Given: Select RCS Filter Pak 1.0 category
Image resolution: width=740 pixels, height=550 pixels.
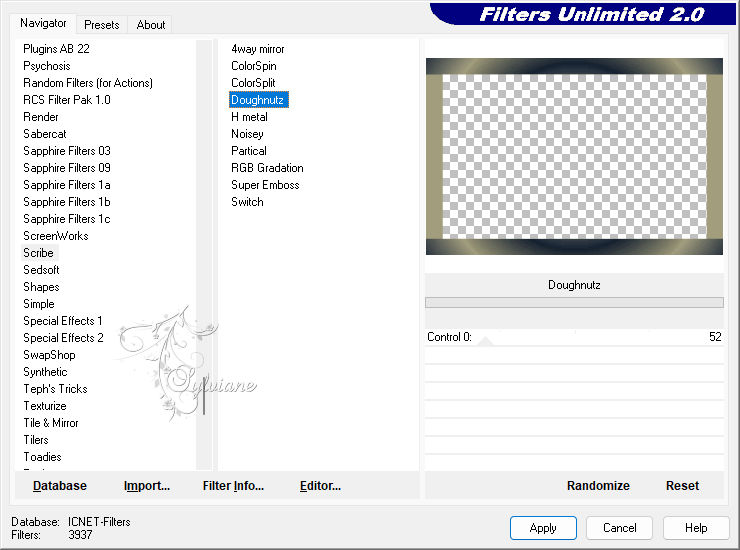Looking at the screenshot, I should coord(67,100).
